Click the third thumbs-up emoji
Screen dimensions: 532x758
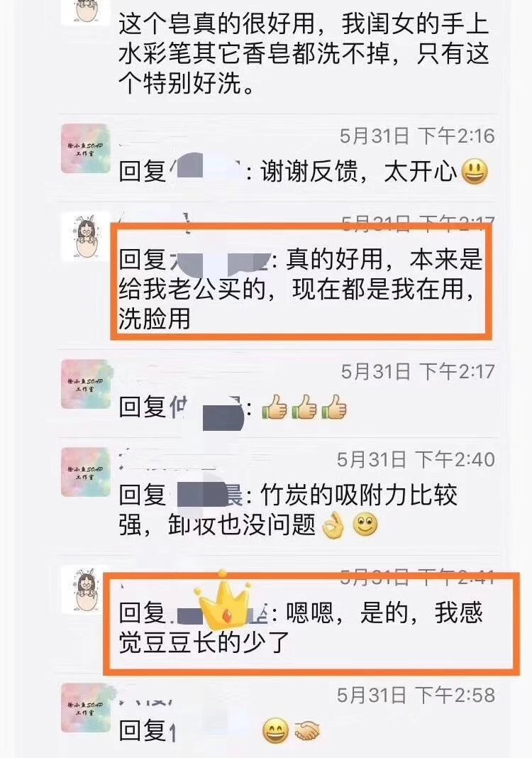point(334,407)
